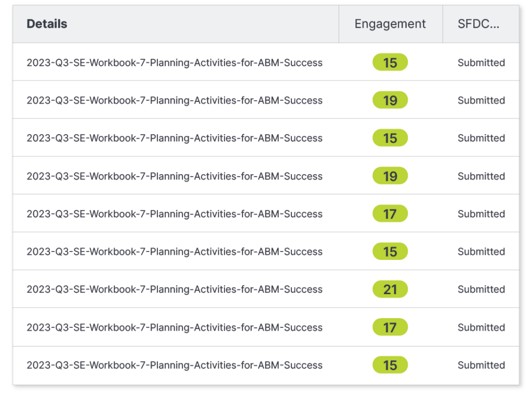Select the engagement badge of 19 in row two
Viewport: 532px width, 394px height.
click(390, 100)
